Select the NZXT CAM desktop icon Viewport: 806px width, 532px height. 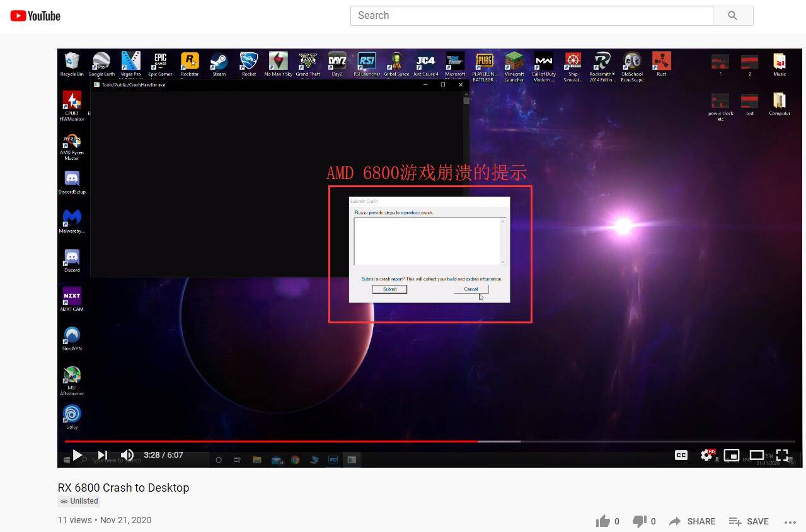coord(72,299)
